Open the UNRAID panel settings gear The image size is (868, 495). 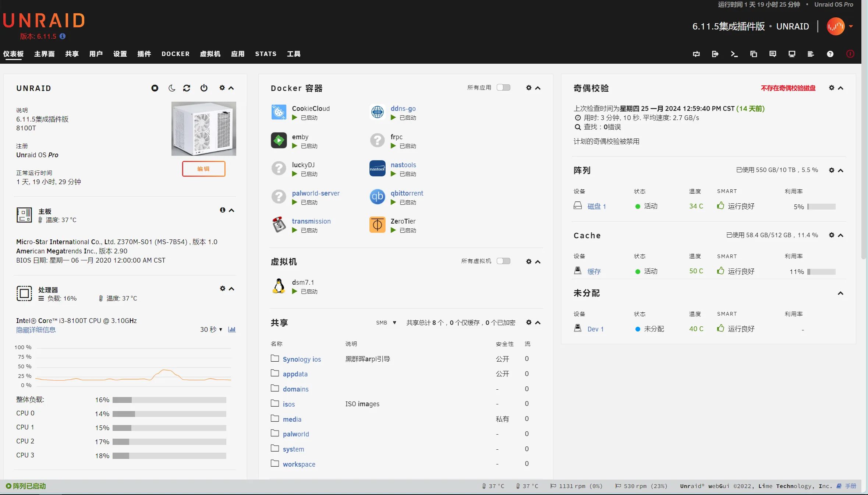click(x=222, y=88)
